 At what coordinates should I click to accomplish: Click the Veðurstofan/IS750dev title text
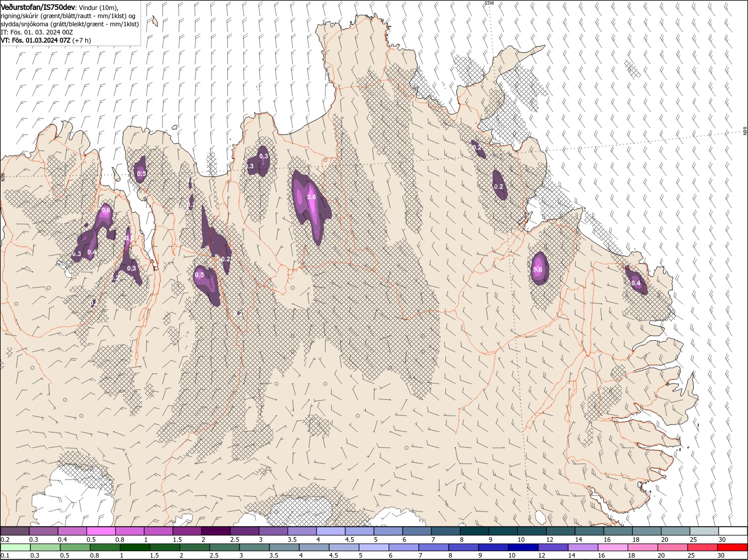(x=38, y=6)
